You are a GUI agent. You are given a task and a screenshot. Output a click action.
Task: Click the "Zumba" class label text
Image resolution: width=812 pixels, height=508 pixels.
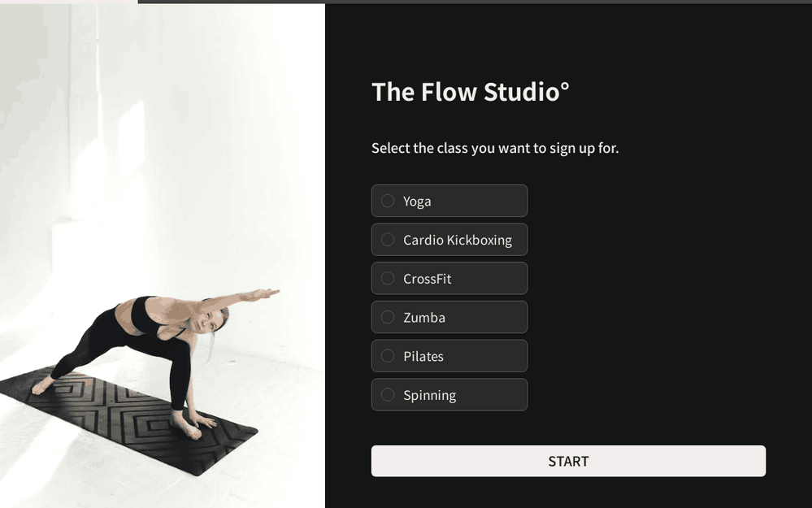point(424,318)
